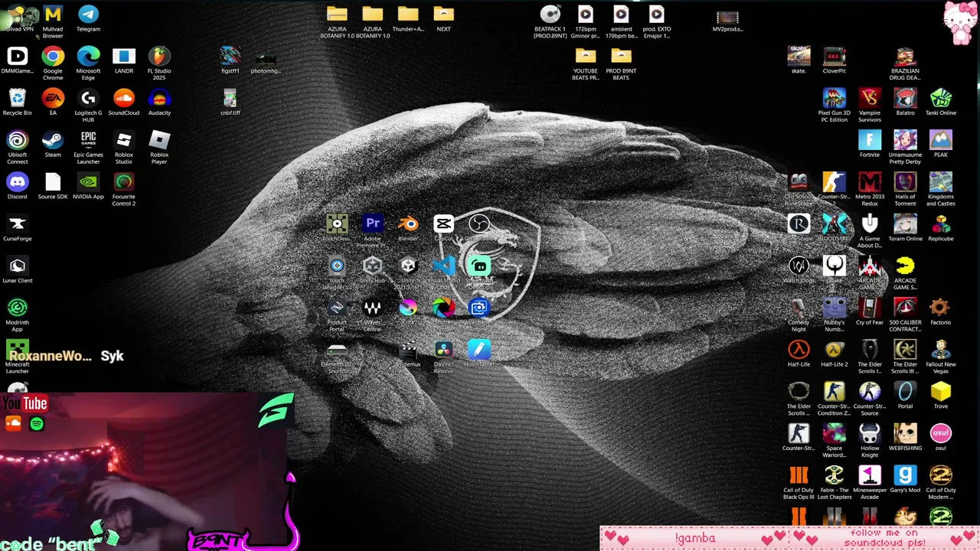Select the DMMGame desktop icon

pyautogui.click(x=17, y=57)
